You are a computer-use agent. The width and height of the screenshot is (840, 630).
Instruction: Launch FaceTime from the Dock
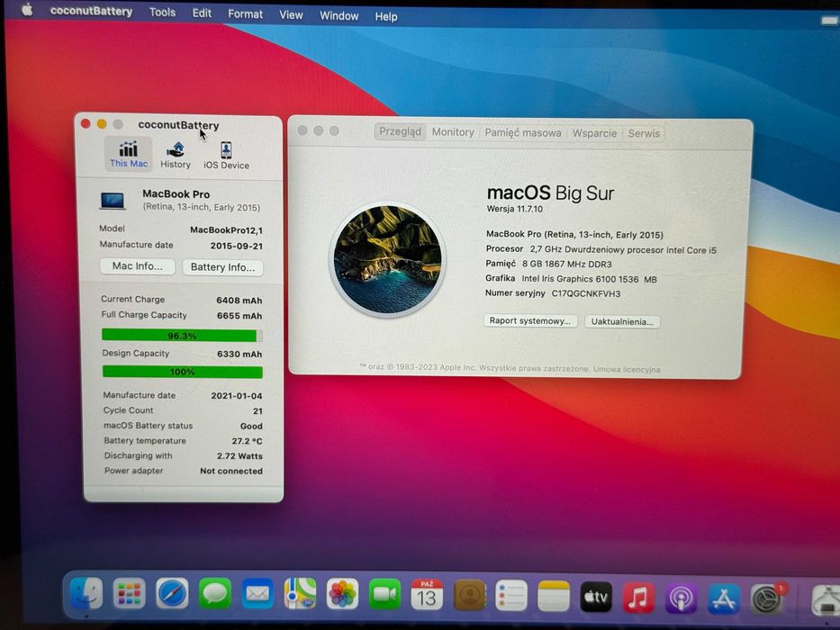pyautogui.click(x=384, y=594)
